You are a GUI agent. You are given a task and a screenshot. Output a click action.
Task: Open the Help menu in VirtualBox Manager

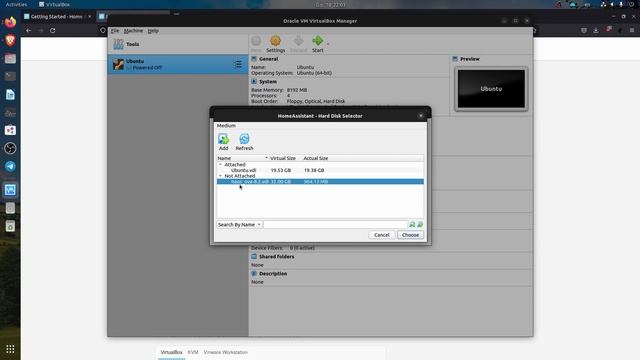click(153, 31)
